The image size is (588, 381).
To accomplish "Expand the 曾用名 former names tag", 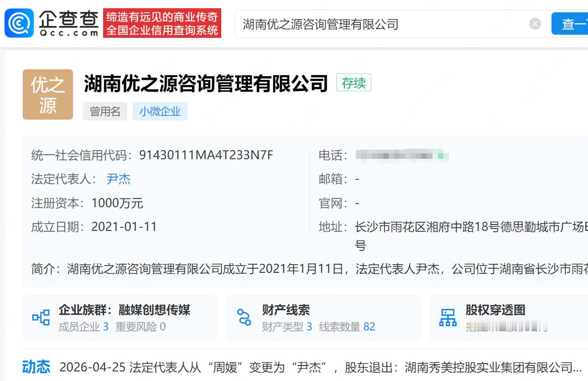I will click(x=105, y=111).
